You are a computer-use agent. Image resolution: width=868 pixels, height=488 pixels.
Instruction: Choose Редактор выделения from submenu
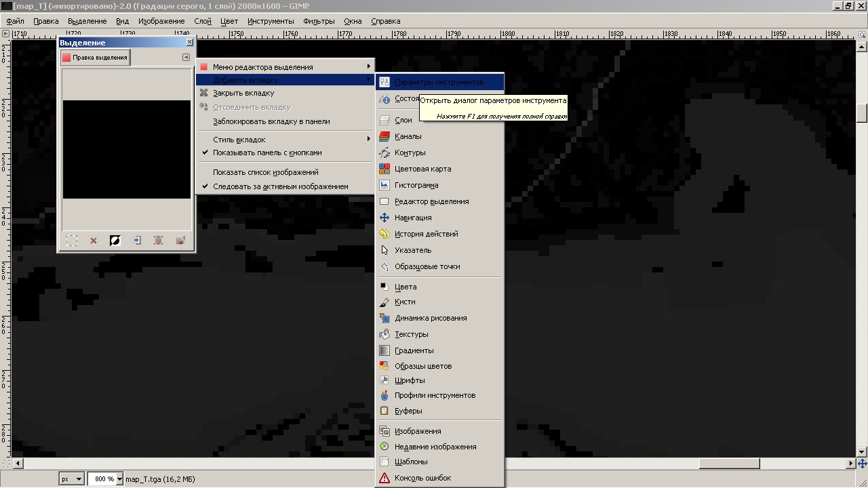pyautogui.click(x=440, y=201)
